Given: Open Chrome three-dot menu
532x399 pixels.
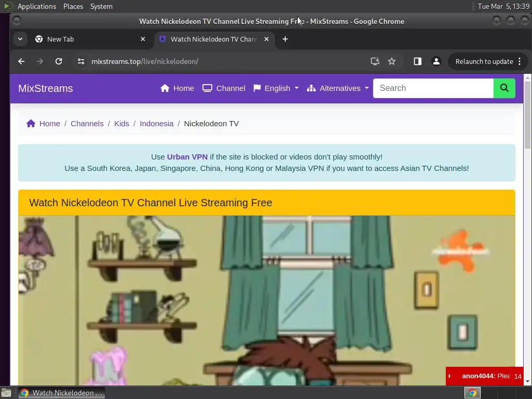Looking at the screenshot, I should click(520, 61).
